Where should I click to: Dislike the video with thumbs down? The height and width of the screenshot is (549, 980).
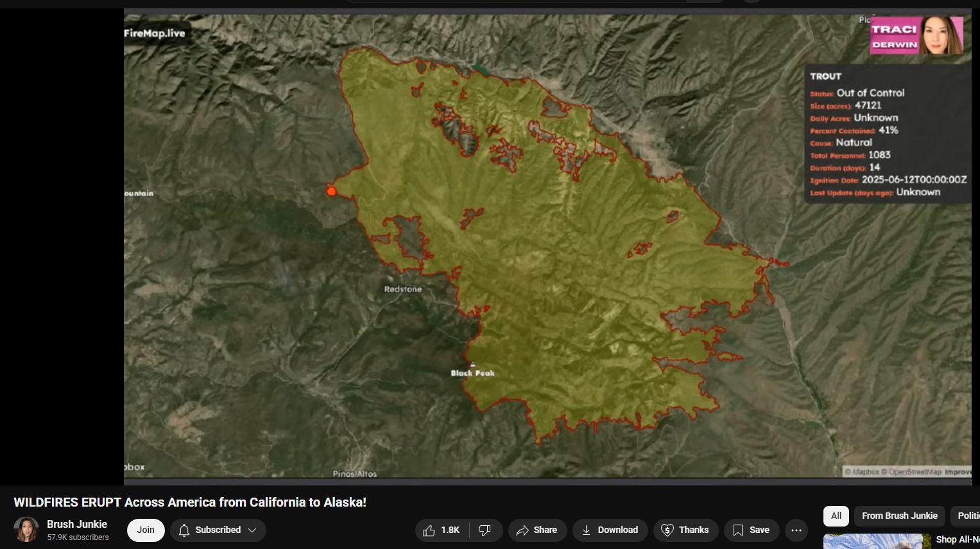[486, 530]
